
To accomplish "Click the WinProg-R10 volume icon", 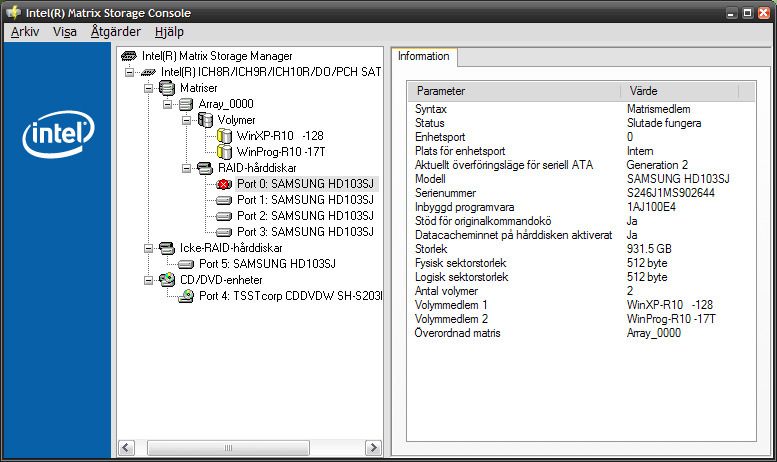I will (x=224, y=152).
